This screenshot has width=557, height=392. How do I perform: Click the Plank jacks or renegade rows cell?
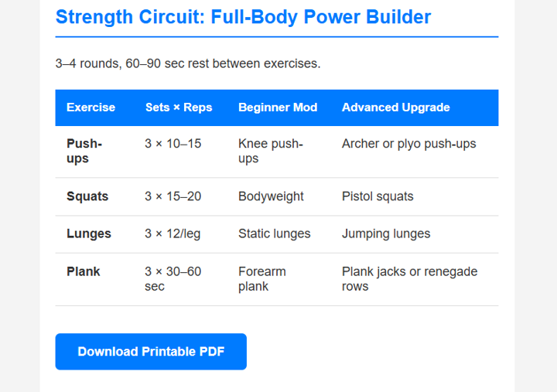[x=410, y=279]
